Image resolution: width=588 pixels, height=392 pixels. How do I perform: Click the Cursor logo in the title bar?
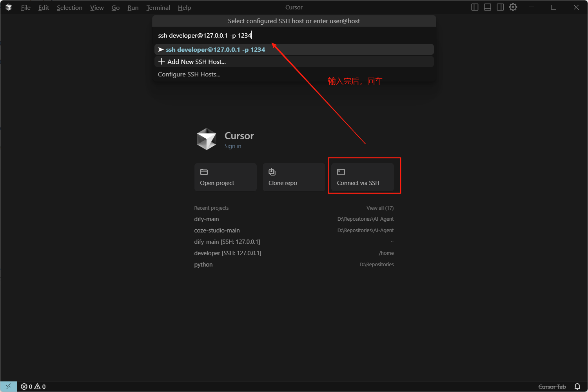(x=9, y=7)
